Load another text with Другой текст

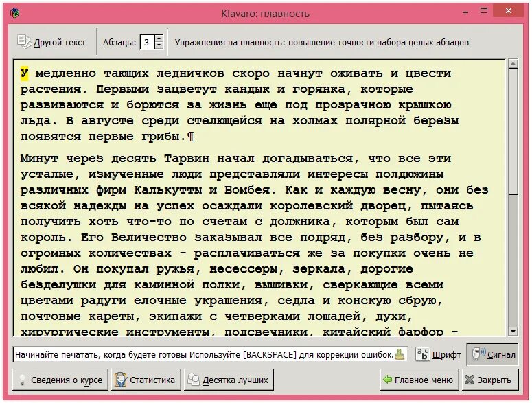point(51,42)
